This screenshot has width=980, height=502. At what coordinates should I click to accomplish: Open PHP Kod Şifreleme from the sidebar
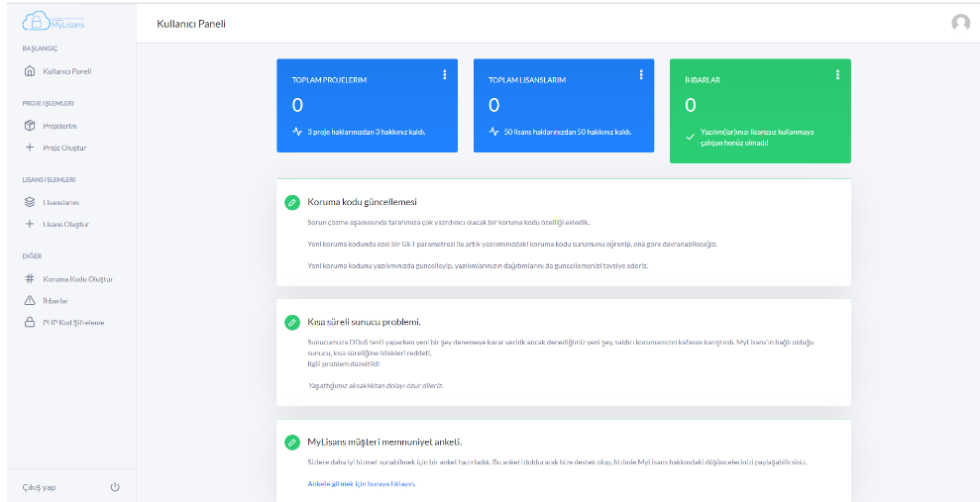coord(73,323)
